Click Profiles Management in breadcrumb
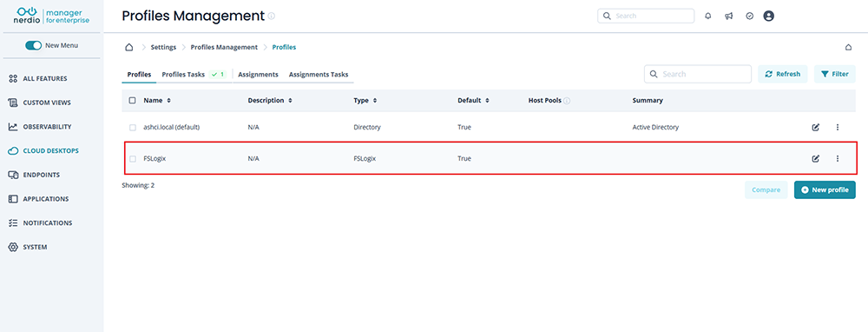868x332 pixels. (x=224, y=48)
